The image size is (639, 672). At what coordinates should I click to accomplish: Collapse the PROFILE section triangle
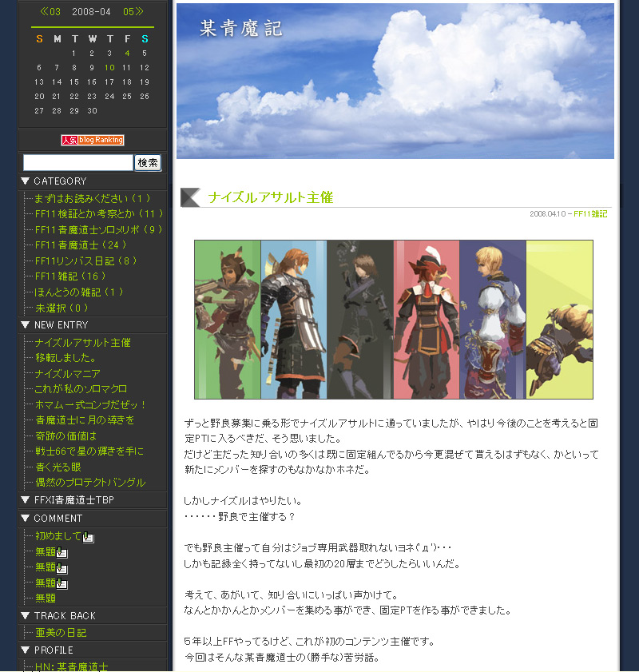[25, 650]
